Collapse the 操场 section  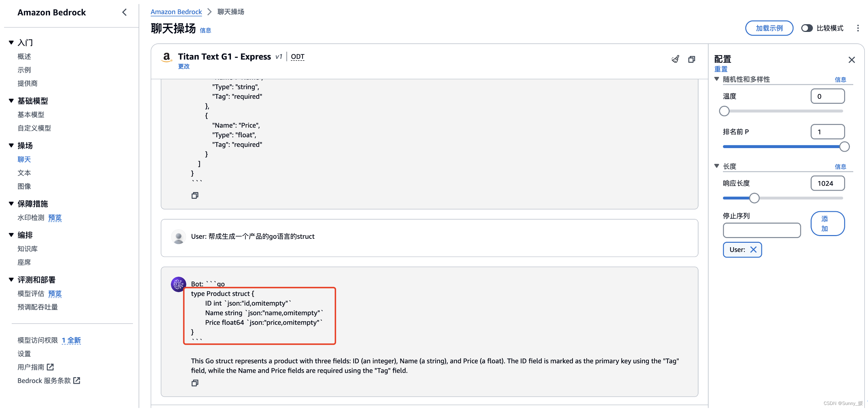coord(11,145)
